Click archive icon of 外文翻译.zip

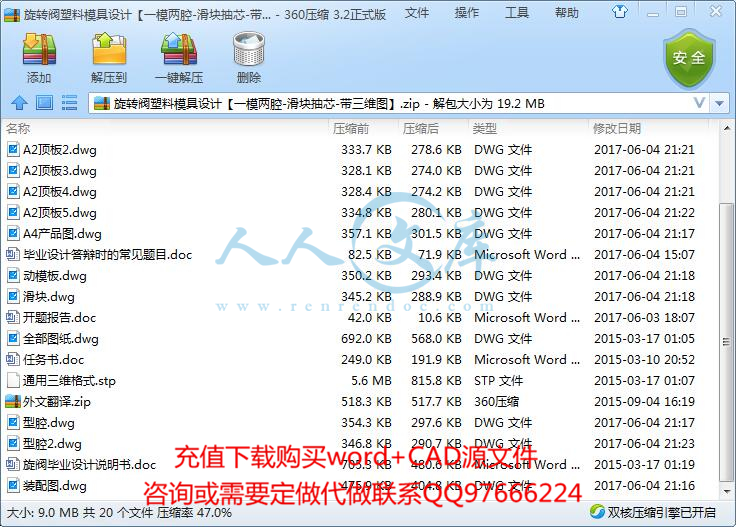(13, 402)
